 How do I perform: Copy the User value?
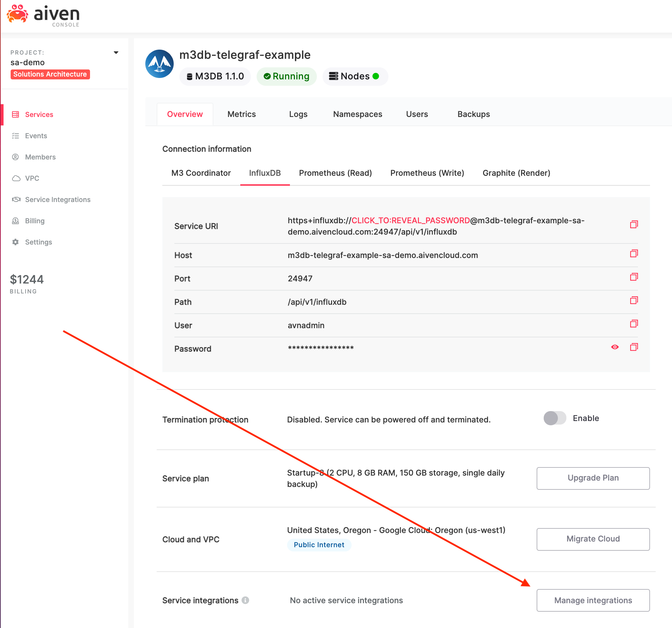[x=634, y=324]
